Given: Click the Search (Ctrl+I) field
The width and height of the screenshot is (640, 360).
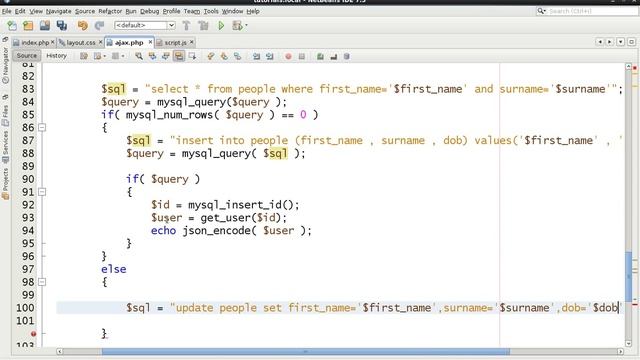Looking at the screenshot, I should point(588,11).
